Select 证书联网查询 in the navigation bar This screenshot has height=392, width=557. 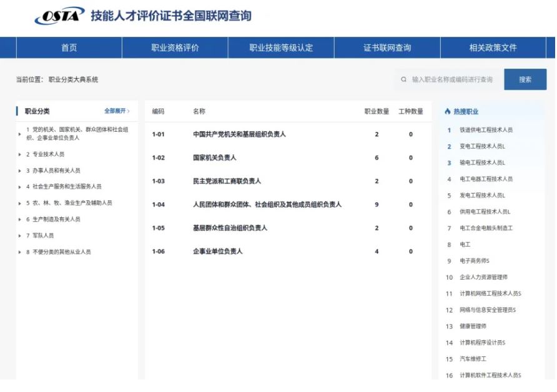click(388, 47)
